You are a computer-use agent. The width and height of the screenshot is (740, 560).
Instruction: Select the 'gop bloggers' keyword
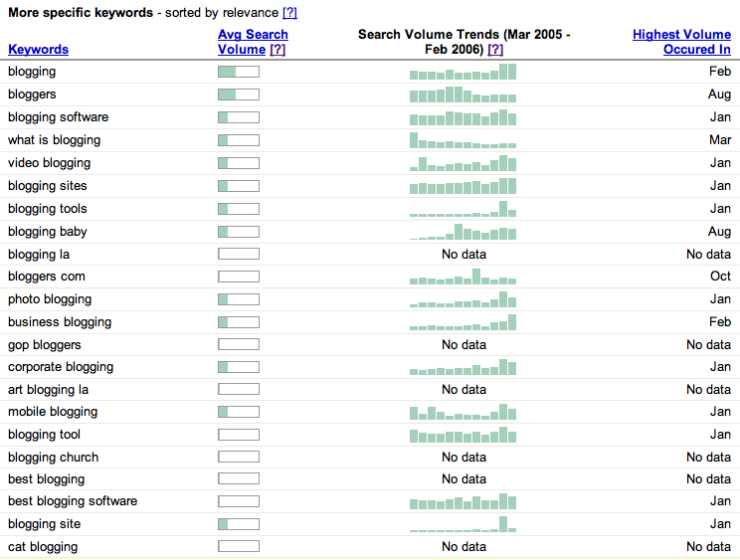click(x=45, y=345)
